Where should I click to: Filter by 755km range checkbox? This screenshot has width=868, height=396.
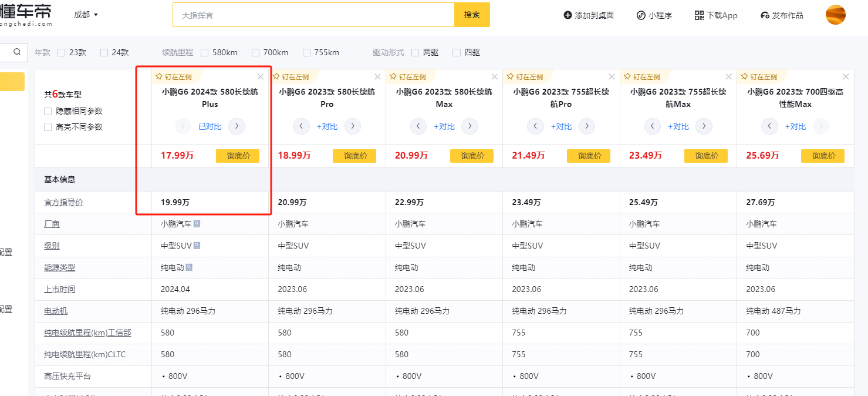306,53
